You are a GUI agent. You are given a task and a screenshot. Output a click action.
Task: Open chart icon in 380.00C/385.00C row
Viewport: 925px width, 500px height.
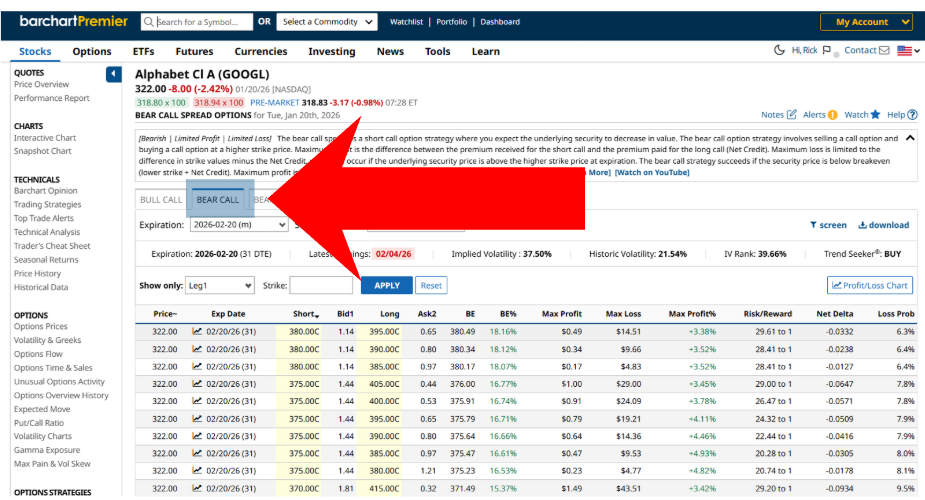197,366
